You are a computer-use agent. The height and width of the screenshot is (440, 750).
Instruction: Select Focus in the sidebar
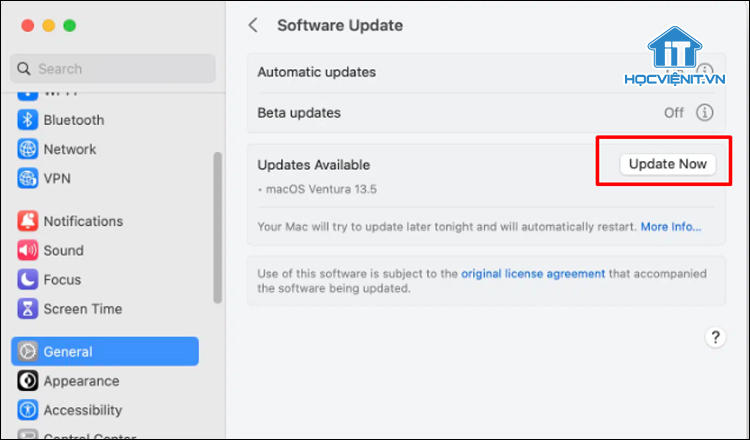click(x=62, y=279)
